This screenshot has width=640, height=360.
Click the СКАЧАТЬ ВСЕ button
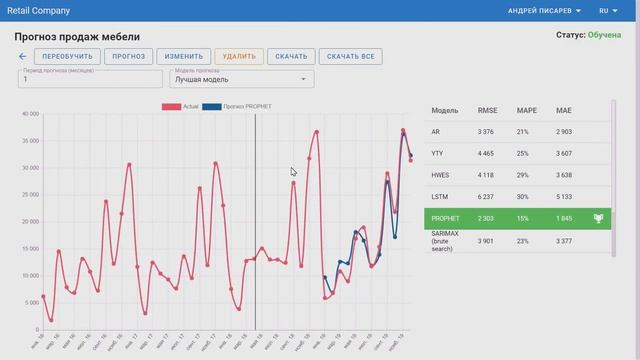coord(351,56)
